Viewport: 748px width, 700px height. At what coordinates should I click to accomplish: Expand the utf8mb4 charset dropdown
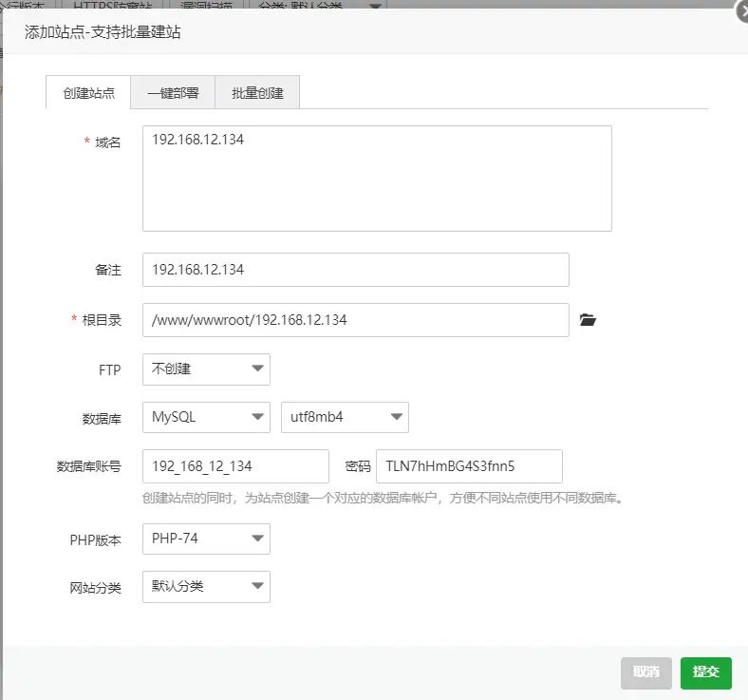pyautogui.click(x=345, y=417)
